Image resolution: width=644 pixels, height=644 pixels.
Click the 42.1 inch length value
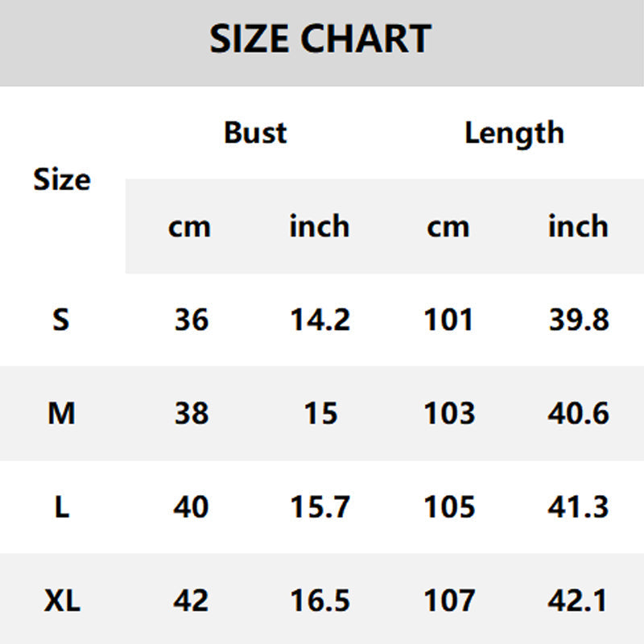[x=579, y=601]
